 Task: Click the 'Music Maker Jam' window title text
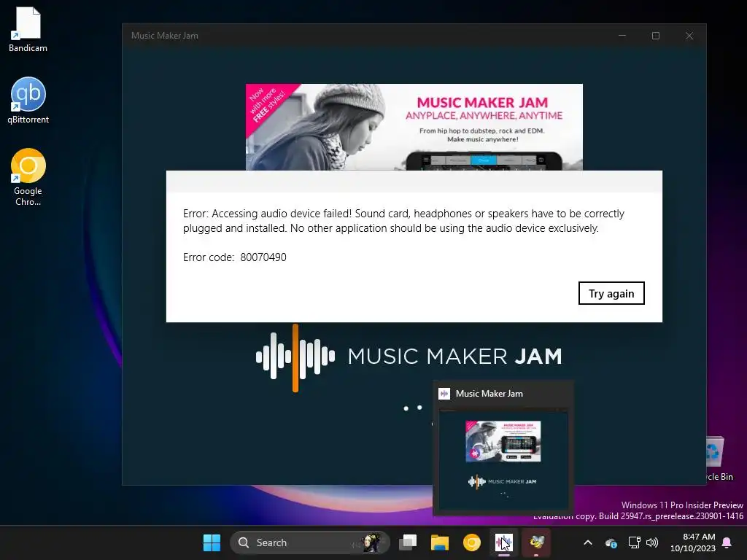164,36
